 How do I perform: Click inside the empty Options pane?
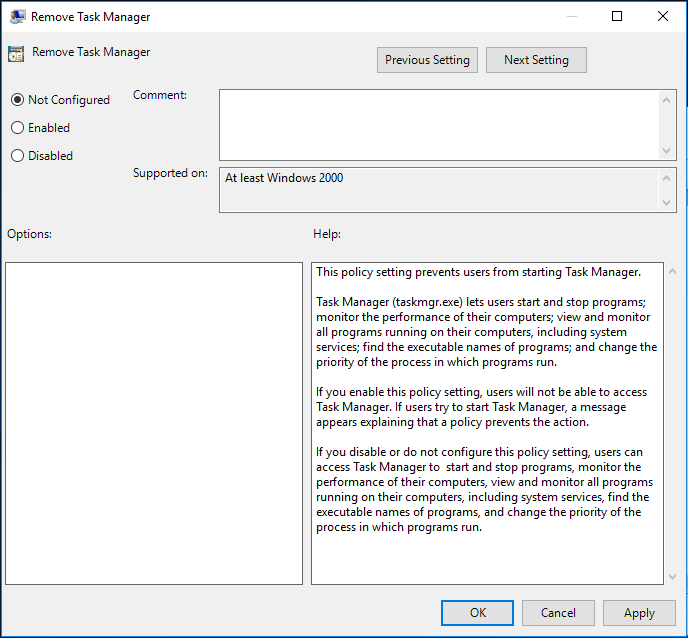[x=154, y=423]
